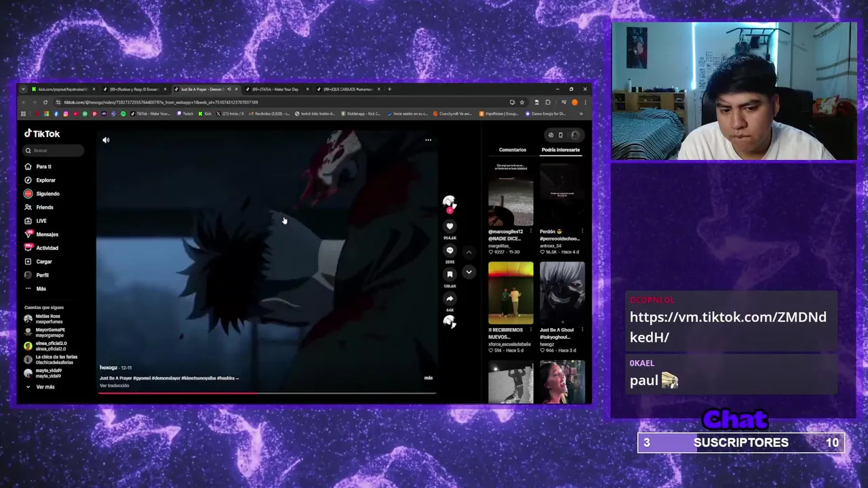
Task: Go to the Siguiendo feed
Action: 42,194
